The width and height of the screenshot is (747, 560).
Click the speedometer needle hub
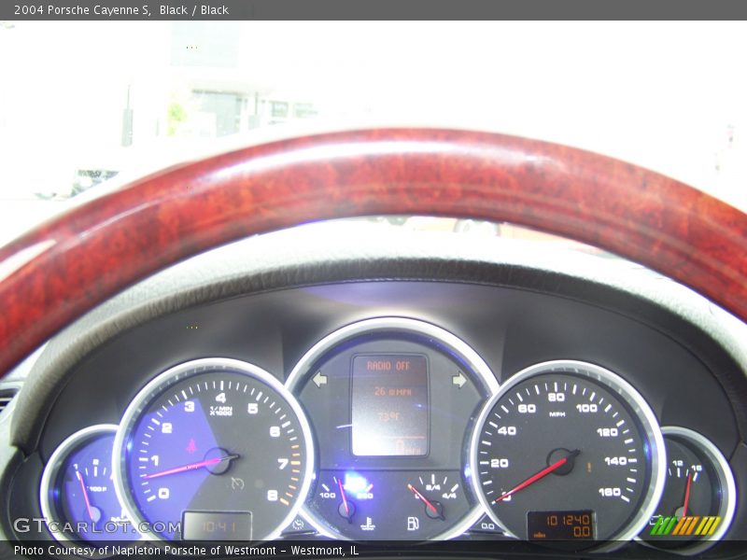pos(562,461)
